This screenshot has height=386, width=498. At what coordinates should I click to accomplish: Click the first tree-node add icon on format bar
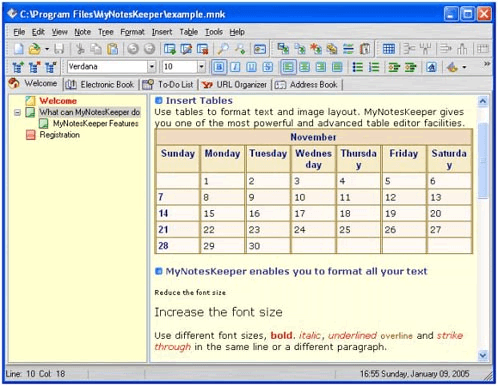tap(18, 67)
